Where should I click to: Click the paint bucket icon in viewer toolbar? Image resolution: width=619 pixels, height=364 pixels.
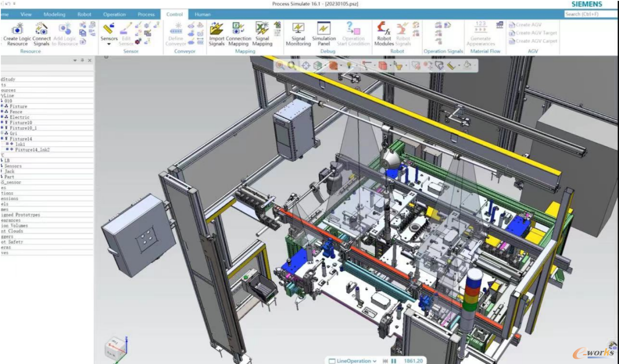tap(467, 65)
